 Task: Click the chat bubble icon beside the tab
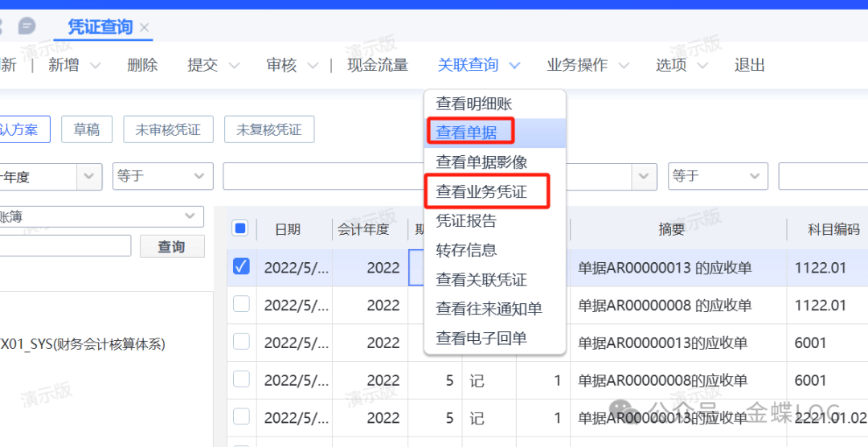pyautogui.click(x=27, y=27)
